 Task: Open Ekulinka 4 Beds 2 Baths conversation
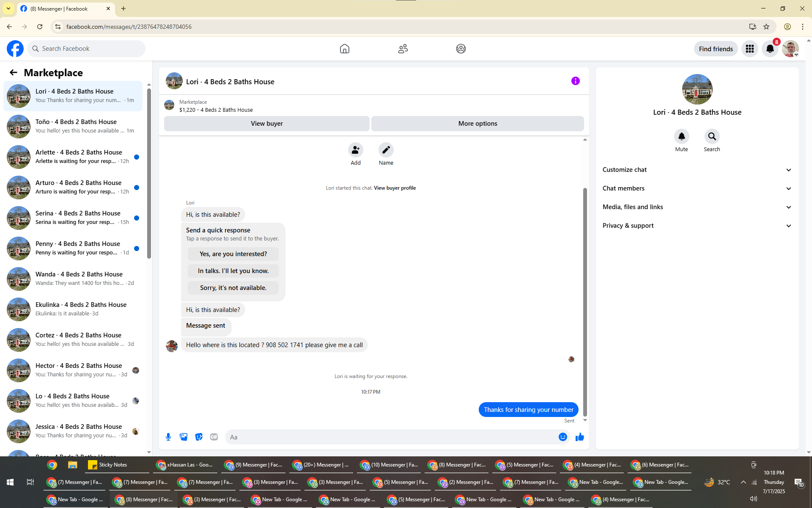click(x=73, y=309)
